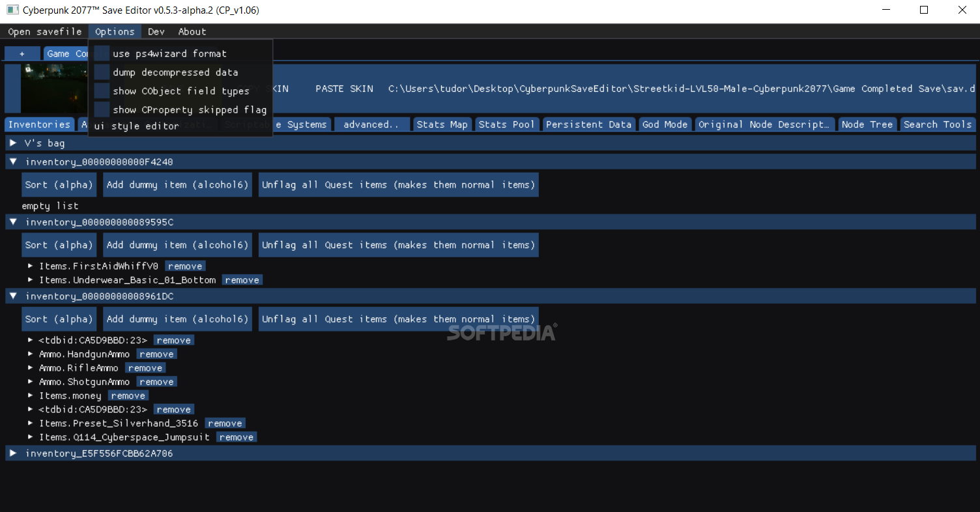This screenshot has width=980, height=512.
Task: Expand Items.Q114_Cyberspace_Jumpsuit entry
Action: (x=31, y=437)
